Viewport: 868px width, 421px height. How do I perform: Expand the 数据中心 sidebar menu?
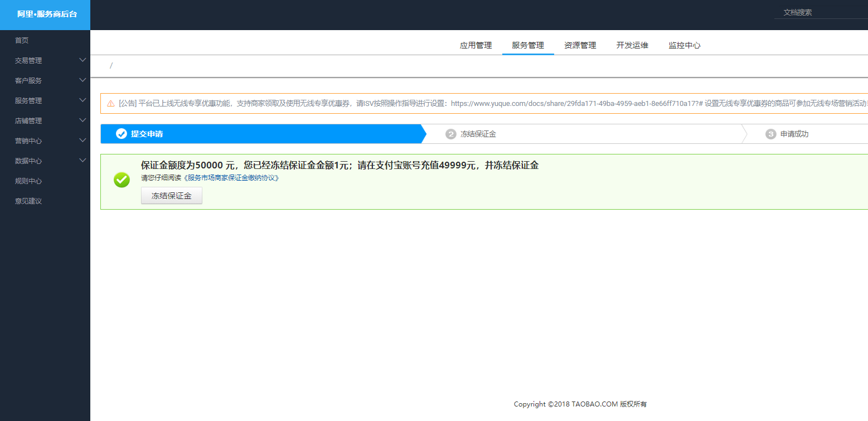coord(83,161)
